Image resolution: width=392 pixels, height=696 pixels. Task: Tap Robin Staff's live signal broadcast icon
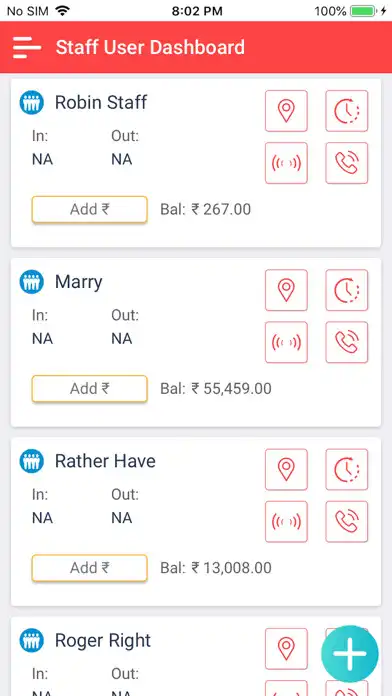click(286, 163)
